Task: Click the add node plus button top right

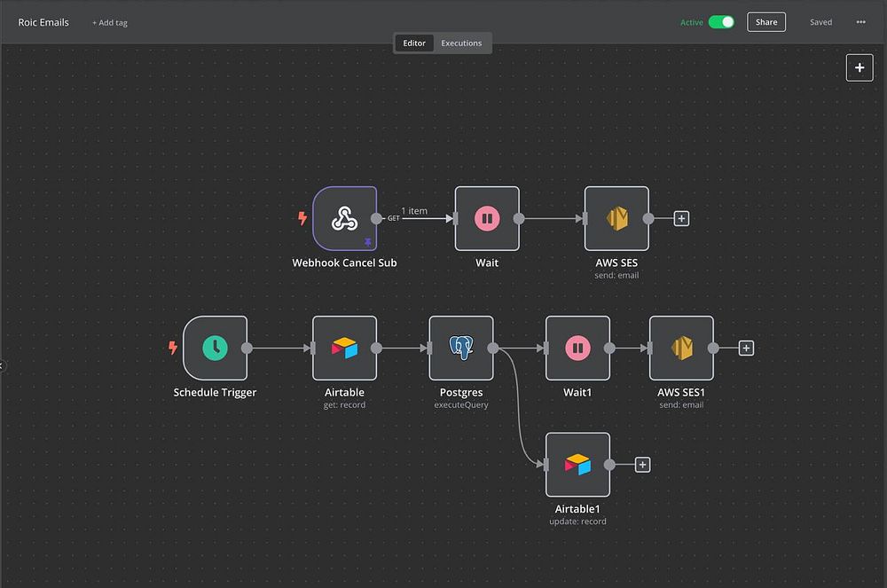Action: click(x=860, y=67)
